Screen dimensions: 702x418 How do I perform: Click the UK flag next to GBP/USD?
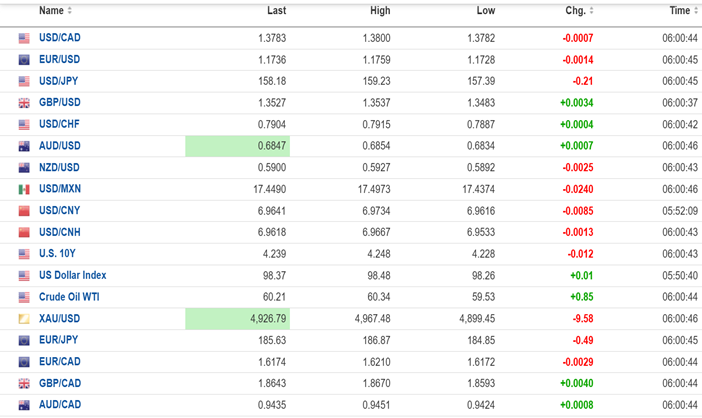[x=24, y=103]
